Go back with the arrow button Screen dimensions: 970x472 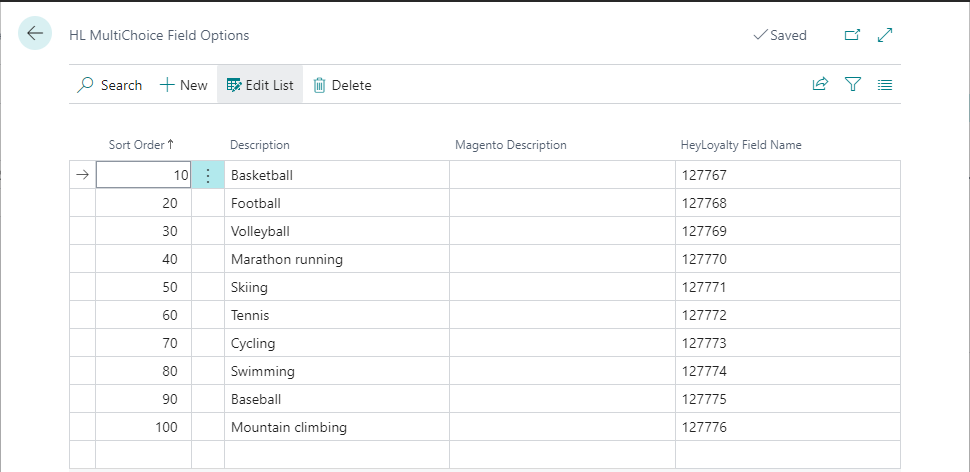tap(35, 33)
